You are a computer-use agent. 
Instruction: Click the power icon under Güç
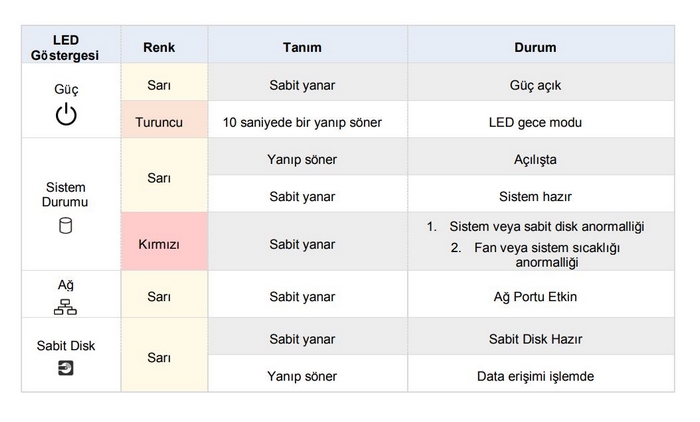[x=66, y=114]
